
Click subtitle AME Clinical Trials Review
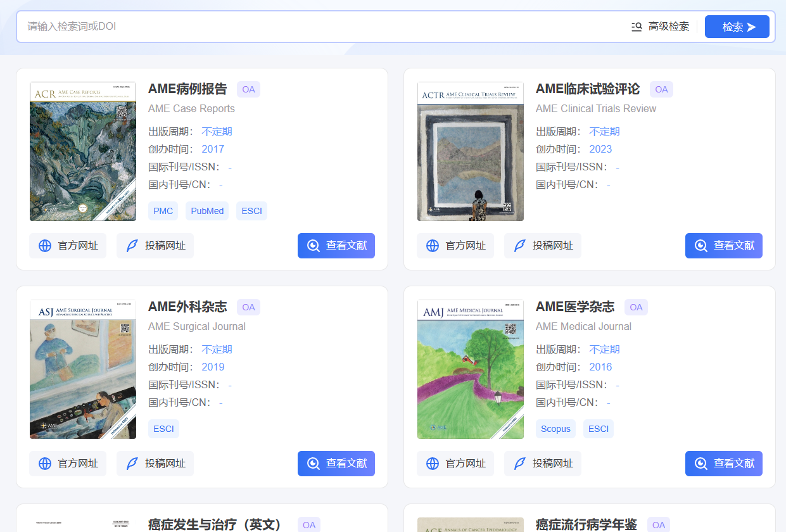[596, 109]
